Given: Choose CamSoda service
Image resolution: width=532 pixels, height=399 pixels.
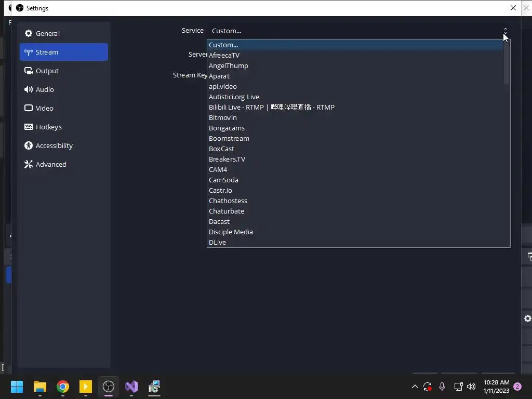Looking at the screenshot, I should tap(355, 180).
